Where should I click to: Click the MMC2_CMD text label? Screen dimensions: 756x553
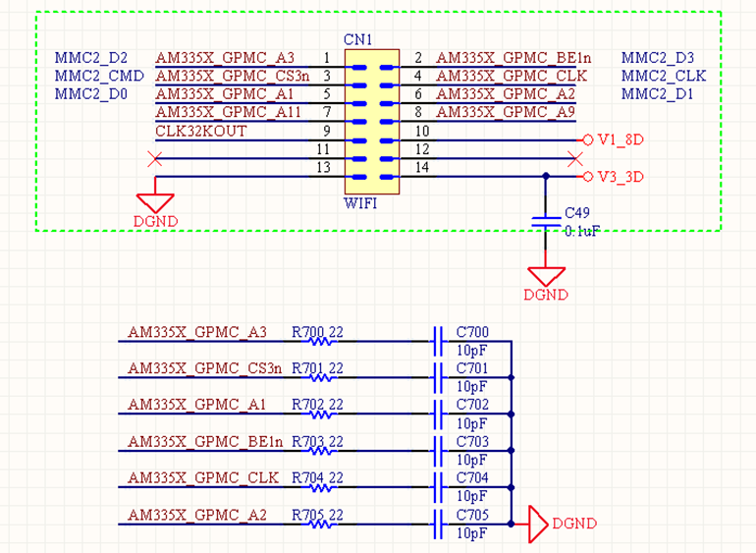click(99, 76)
